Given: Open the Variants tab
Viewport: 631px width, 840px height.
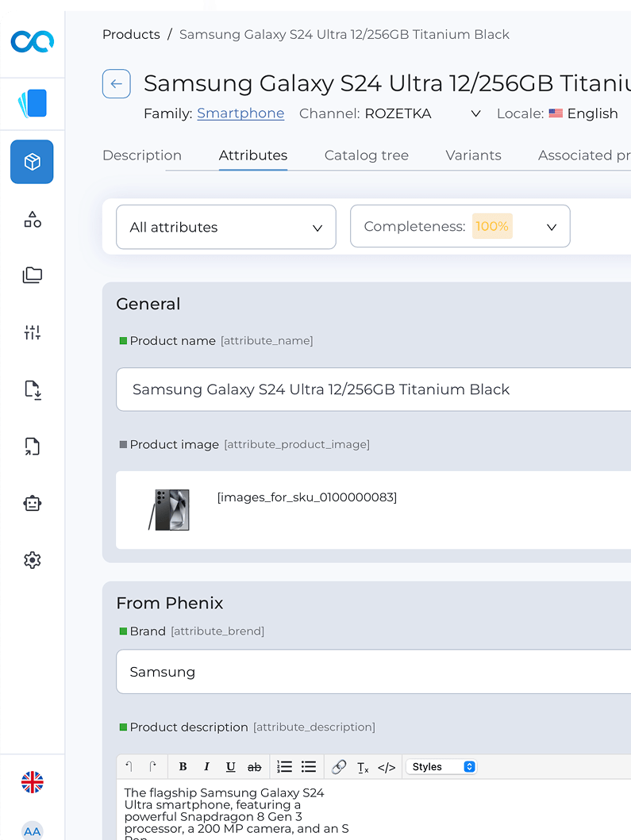Looking at the screenshot, I should [x=473, y=155].
